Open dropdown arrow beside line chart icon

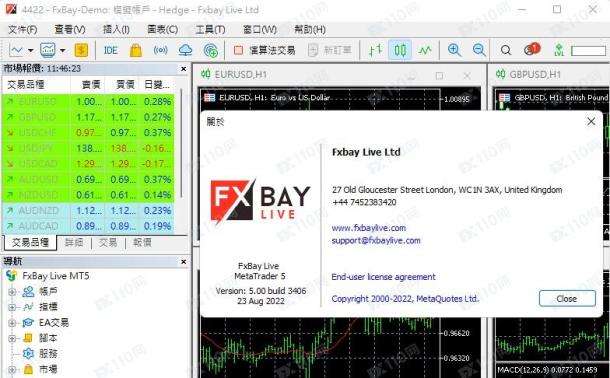tap(31, 51)
